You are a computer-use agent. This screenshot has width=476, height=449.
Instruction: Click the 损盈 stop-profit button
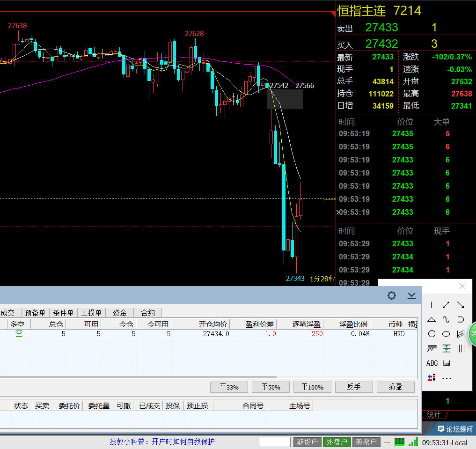point(395,387)
